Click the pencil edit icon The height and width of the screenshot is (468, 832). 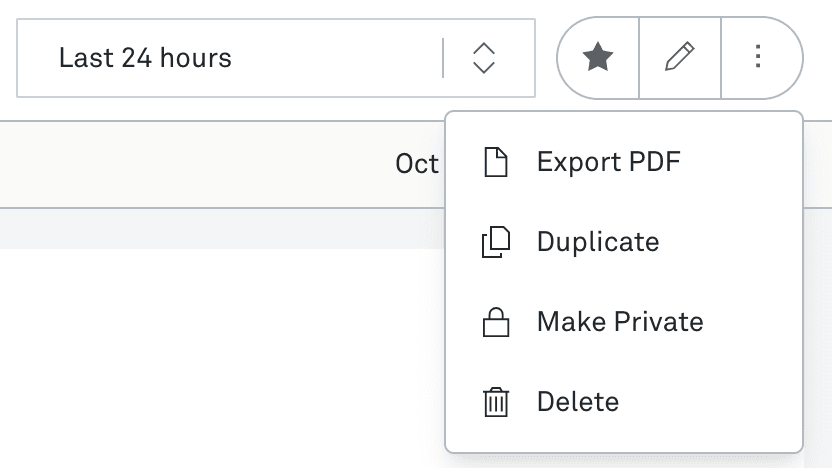tap(680, 58)
